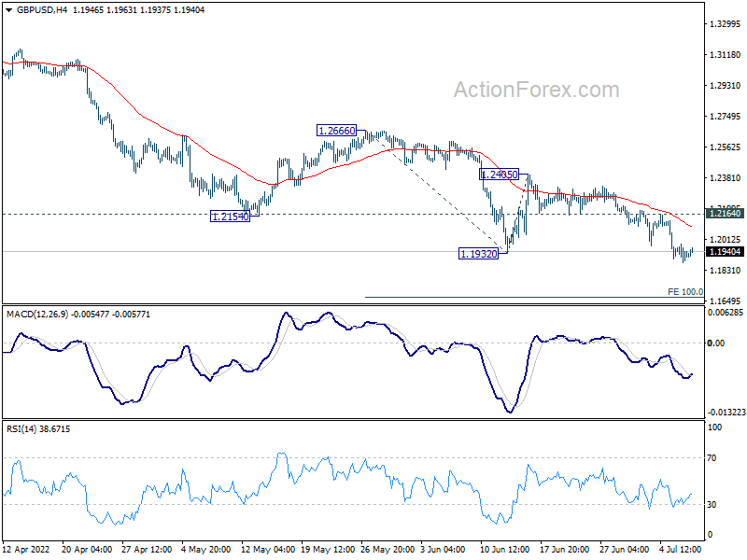
Task: Select the 1.23810 price axis value
Action: 726,178
